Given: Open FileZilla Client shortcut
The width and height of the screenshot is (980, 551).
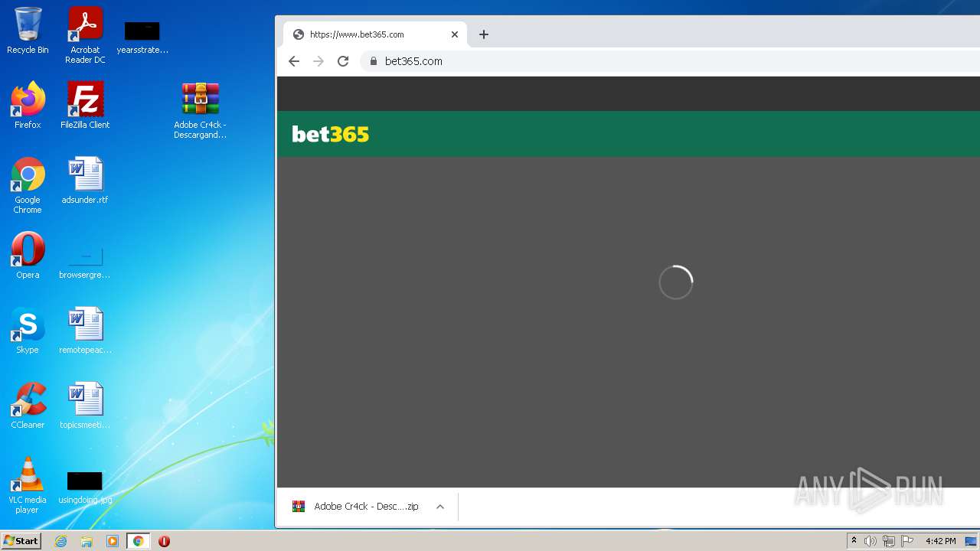Looking at the screenshot, I should coord(85,106).
